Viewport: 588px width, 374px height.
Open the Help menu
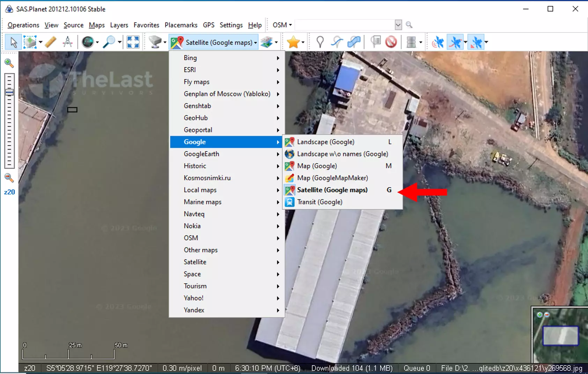255,25
